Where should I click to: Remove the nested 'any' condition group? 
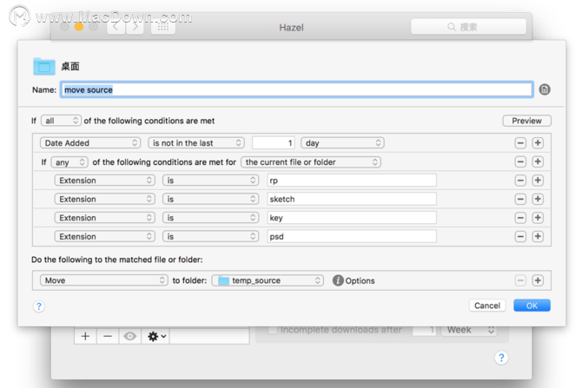tap(520, 161)
